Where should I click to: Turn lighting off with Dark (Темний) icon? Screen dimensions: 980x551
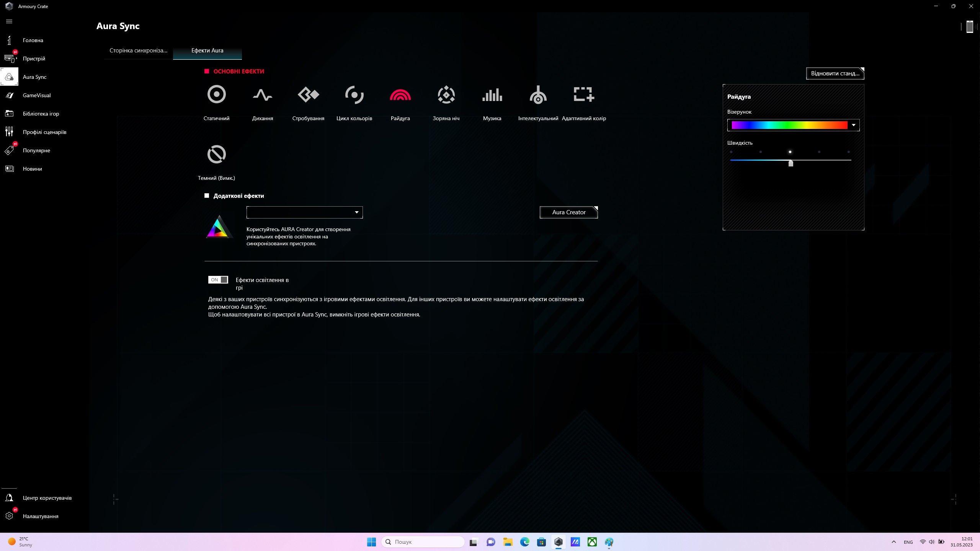click(x=216, y=154)
